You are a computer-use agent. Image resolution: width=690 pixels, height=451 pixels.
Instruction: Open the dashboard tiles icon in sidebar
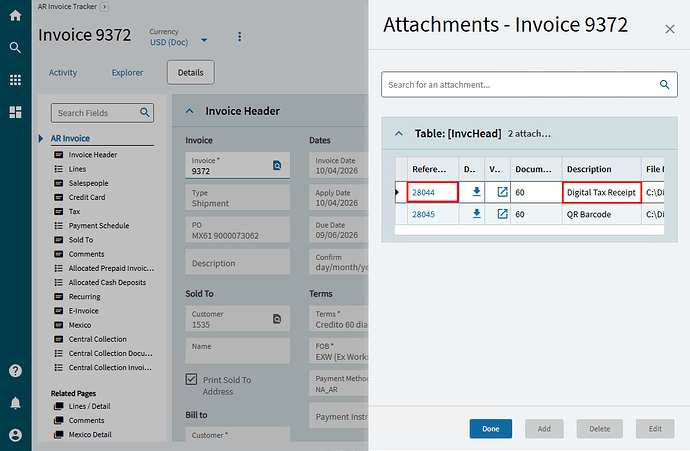[x=15, y=112]
